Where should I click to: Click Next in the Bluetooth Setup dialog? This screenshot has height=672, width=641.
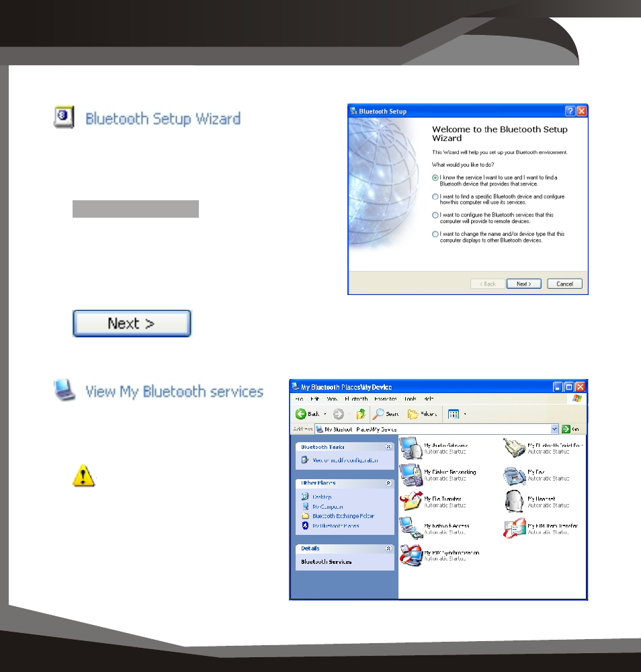click(x=523, y=284)
